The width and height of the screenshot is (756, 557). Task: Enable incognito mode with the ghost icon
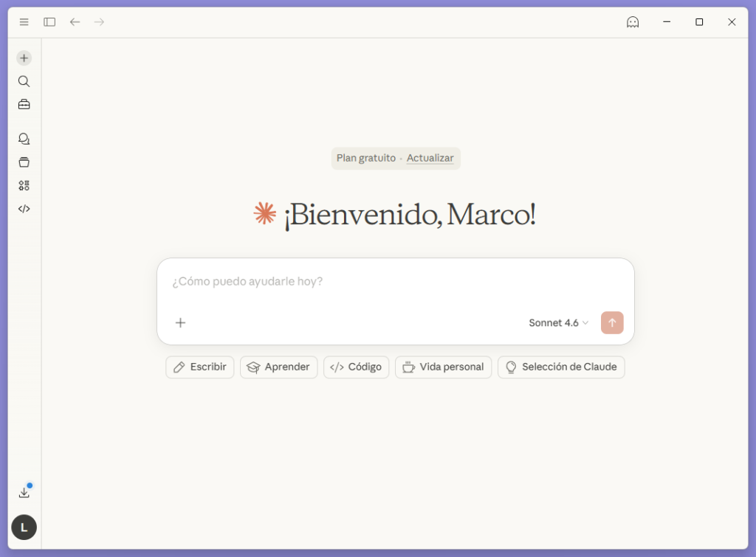633,22
